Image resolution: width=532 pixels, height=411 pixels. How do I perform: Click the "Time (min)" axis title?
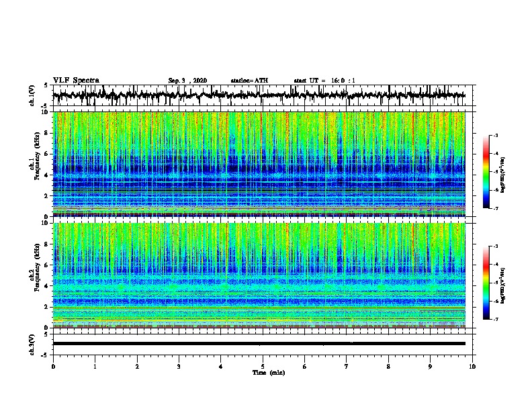pos(269,373)
